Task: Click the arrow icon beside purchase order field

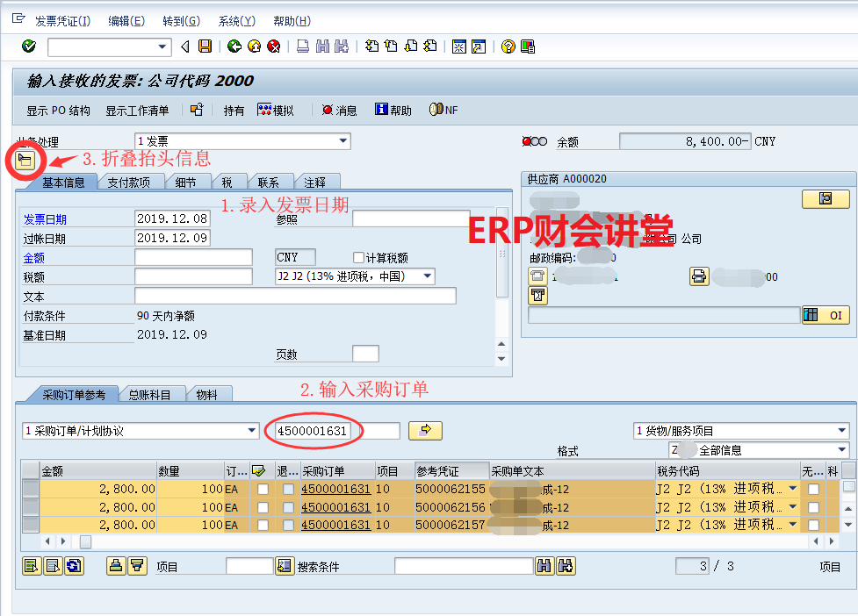Action: (426, 430)
